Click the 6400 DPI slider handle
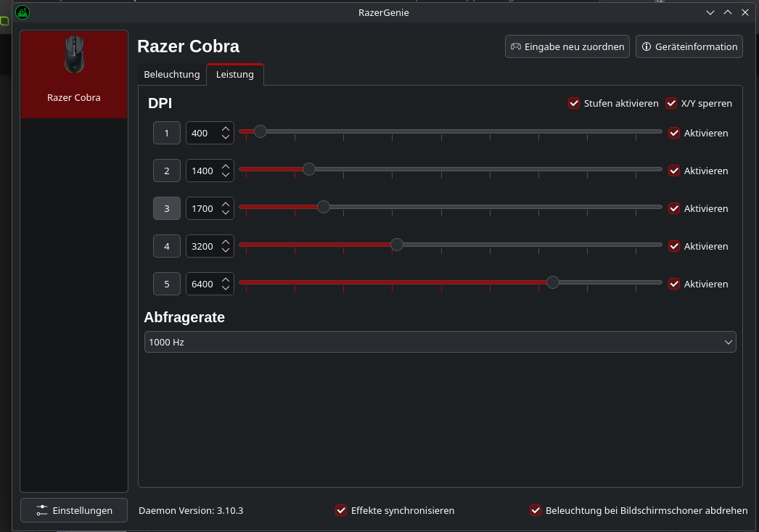 pyautogui.click(x=552, y=282)
